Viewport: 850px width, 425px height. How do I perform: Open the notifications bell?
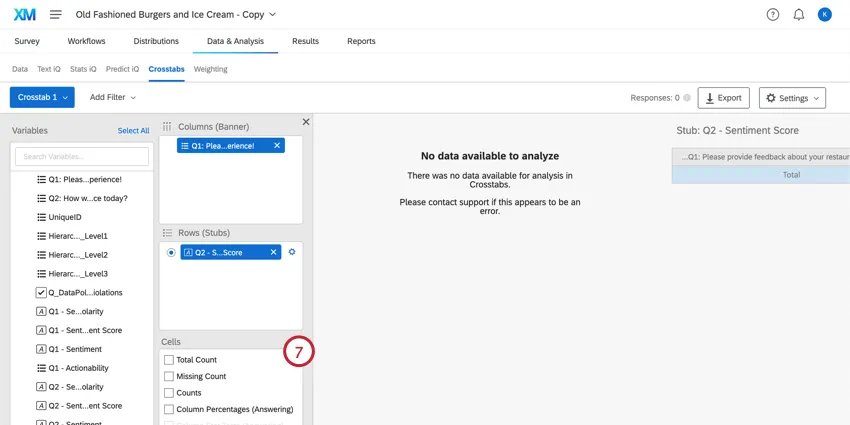click(x=799, y=14)
